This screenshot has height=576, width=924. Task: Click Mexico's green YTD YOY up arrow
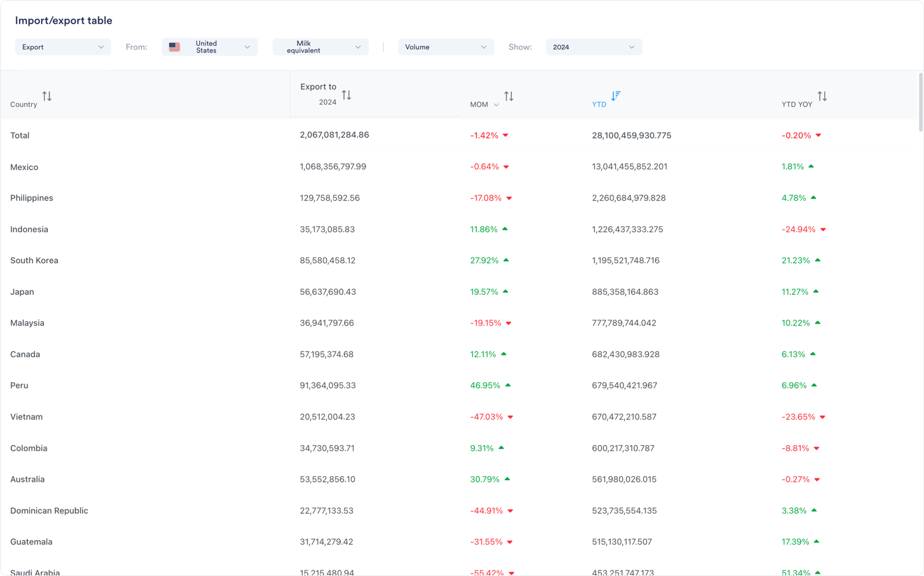click(811, 166)
